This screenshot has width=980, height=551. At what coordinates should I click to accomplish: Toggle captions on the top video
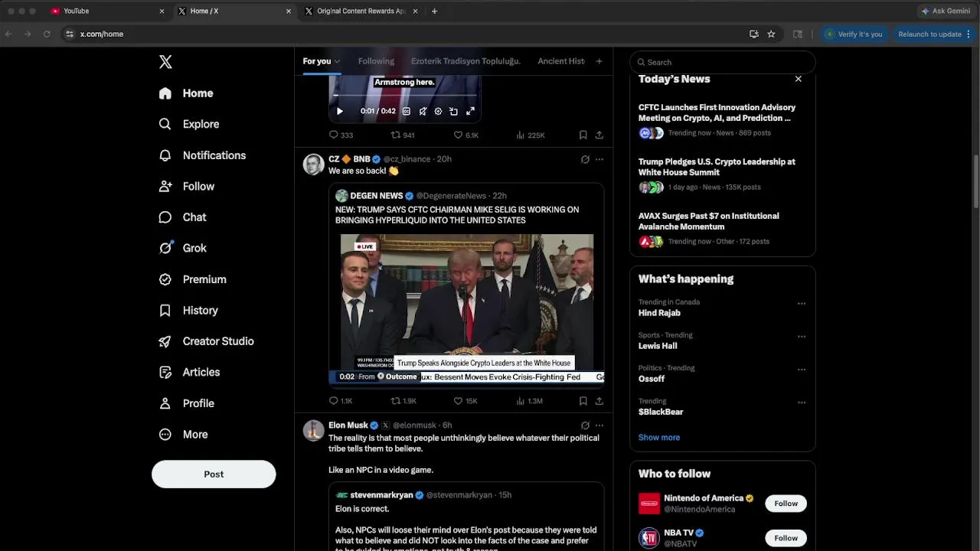point(407,111)
